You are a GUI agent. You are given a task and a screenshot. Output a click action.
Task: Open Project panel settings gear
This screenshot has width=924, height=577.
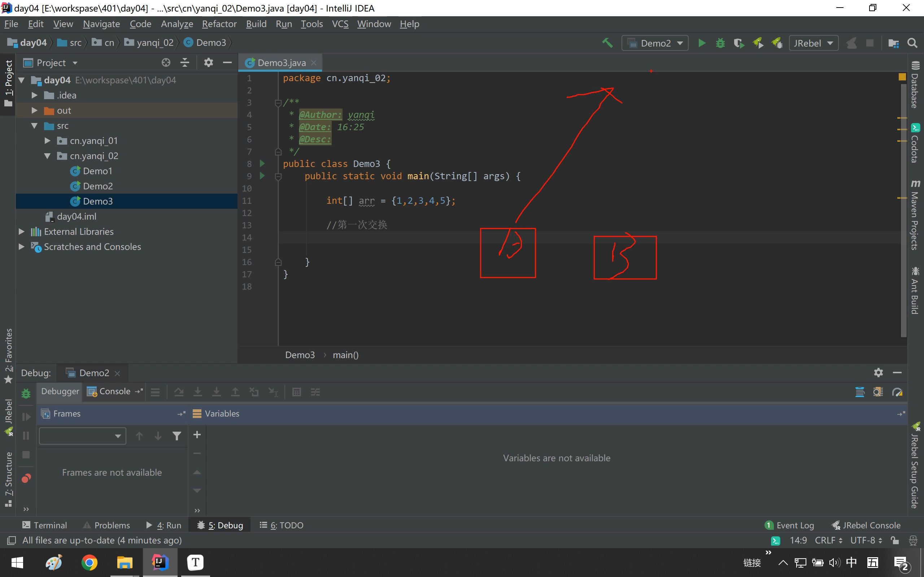208,63
